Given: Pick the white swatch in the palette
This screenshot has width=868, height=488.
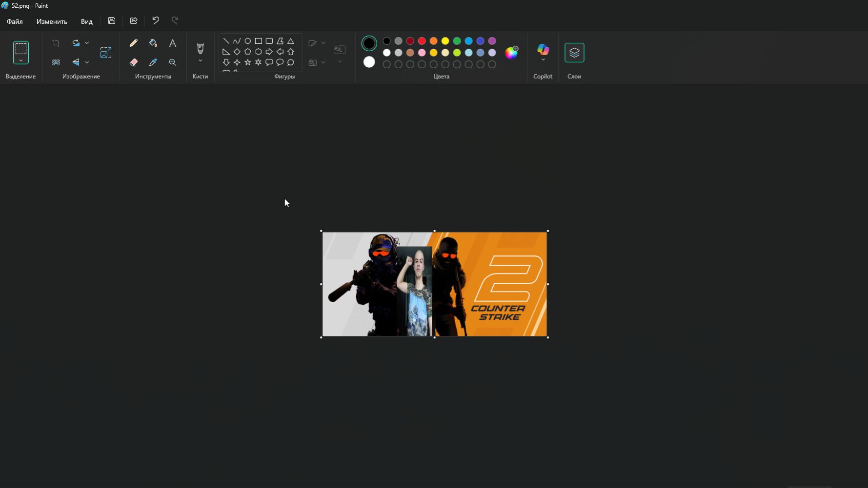Looking at the screenshot, I should tap(386, 53).
